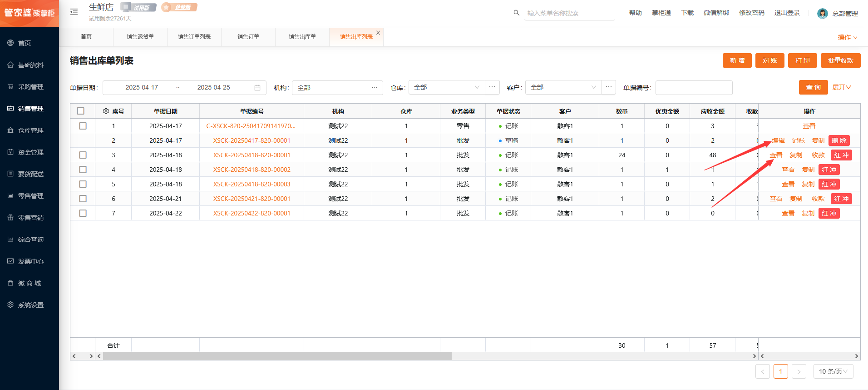Open the column settings gear icon

pyautogui.click(x=106, y=111)
